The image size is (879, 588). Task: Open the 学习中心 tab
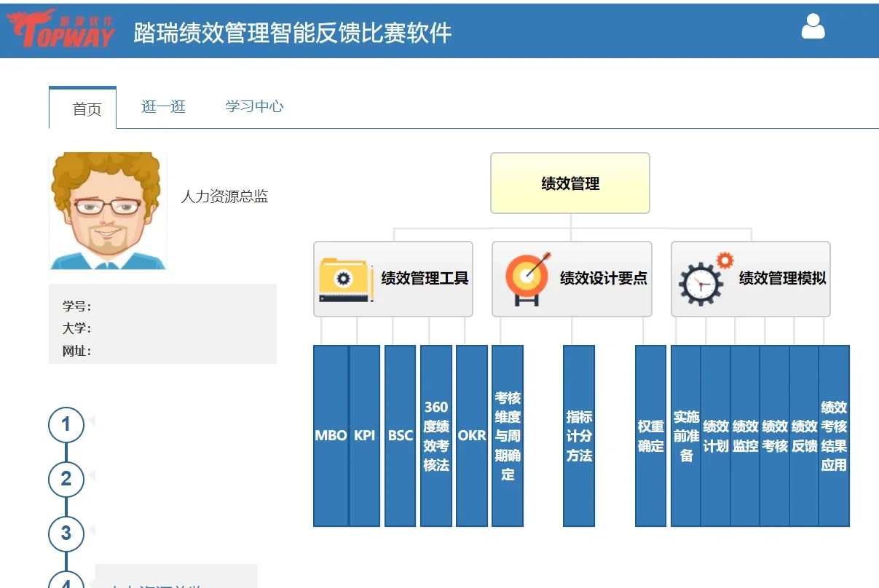tap(253, 106)
